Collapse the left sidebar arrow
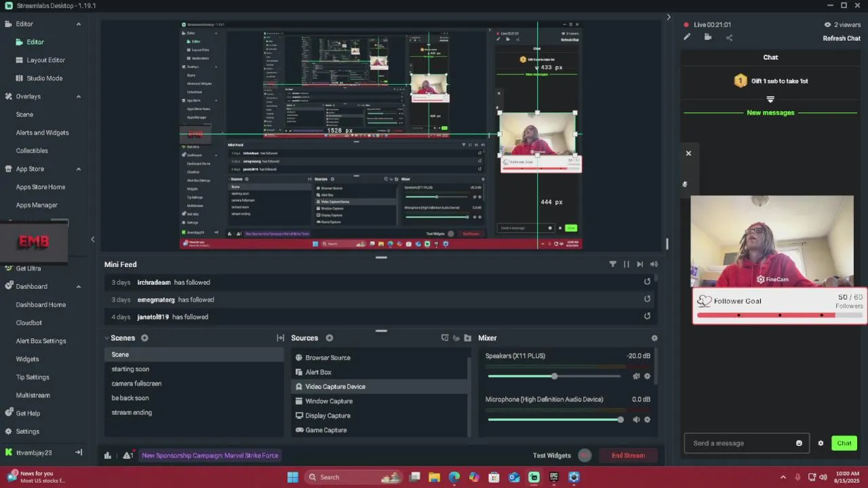The image size is (868, 488). 93,239
